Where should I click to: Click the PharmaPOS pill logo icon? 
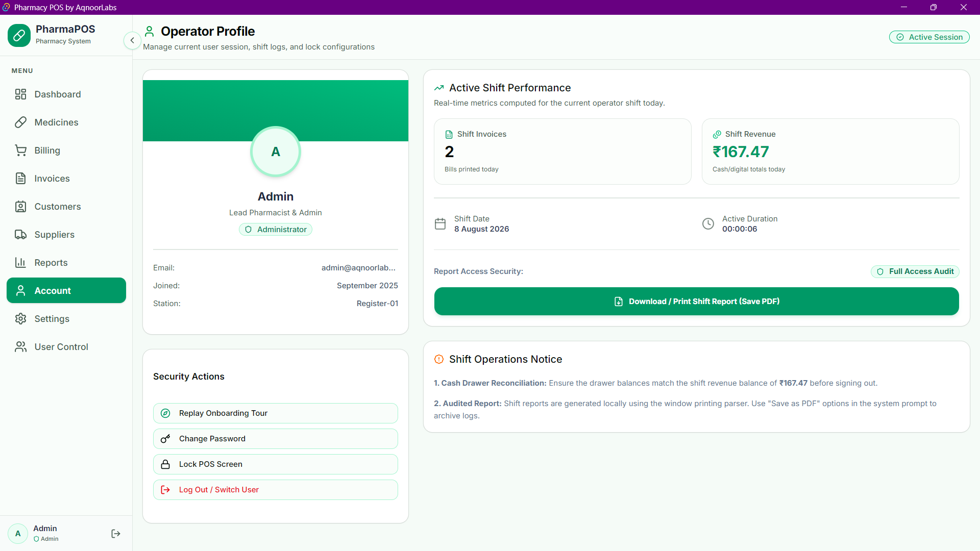pos(19,35)
